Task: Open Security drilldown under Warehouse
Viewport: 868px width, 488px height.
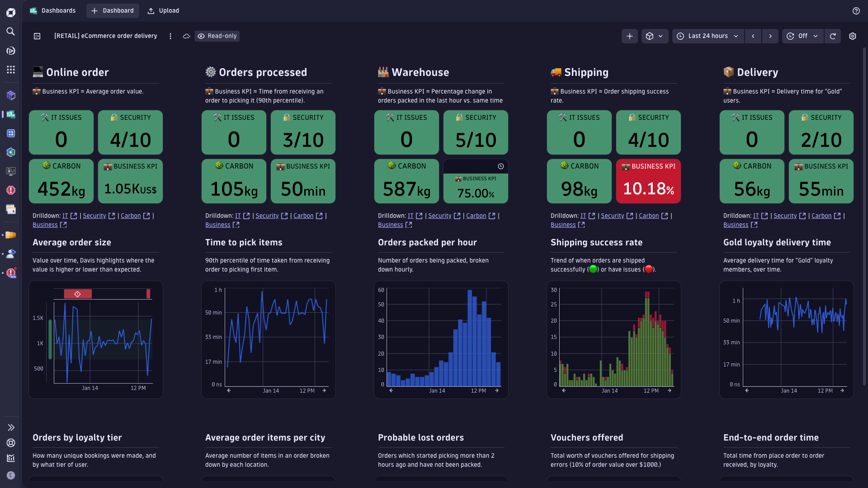Action: point(439,216)
